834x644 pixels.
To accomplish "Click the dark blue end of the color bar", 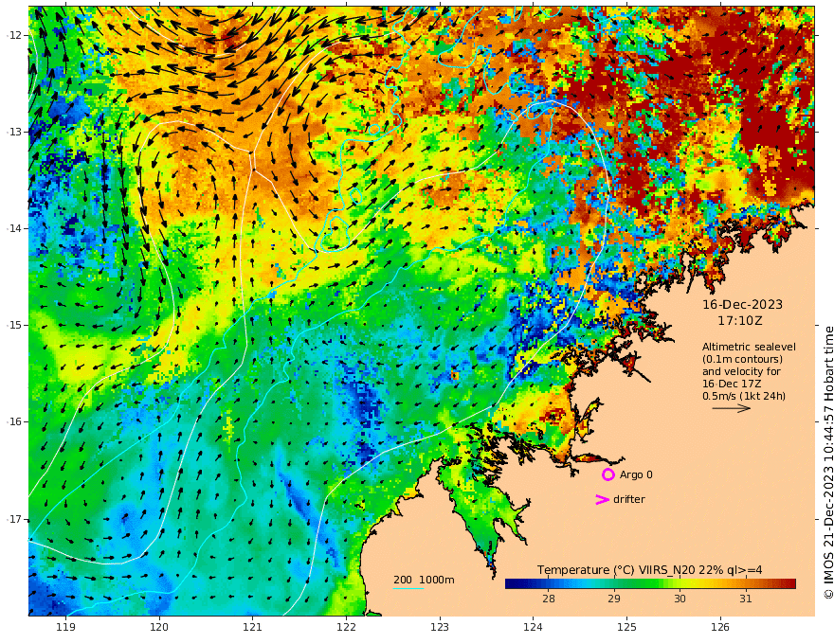I will click(x=510, y=583).
